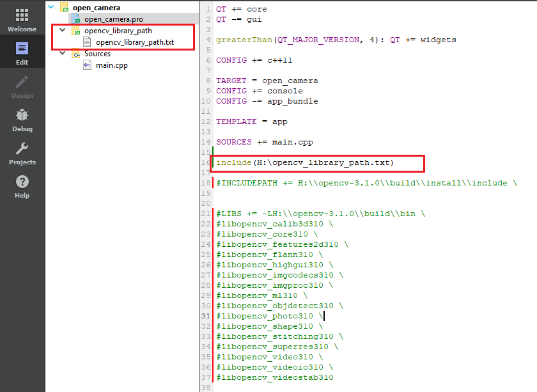Collapse the open_camera project tree
Viewport: 537px width, 392px height.
pos(51,8)
